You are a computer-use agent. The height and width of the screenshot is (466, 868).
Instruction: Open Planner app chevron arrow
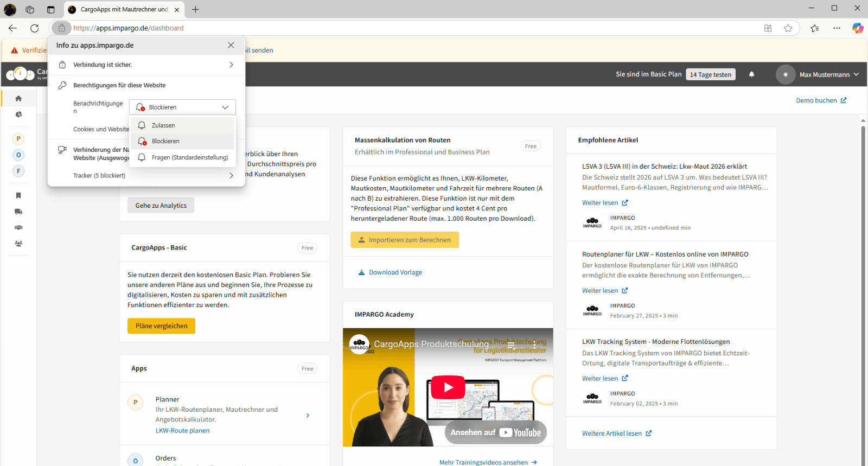click(x=308, y=416)
